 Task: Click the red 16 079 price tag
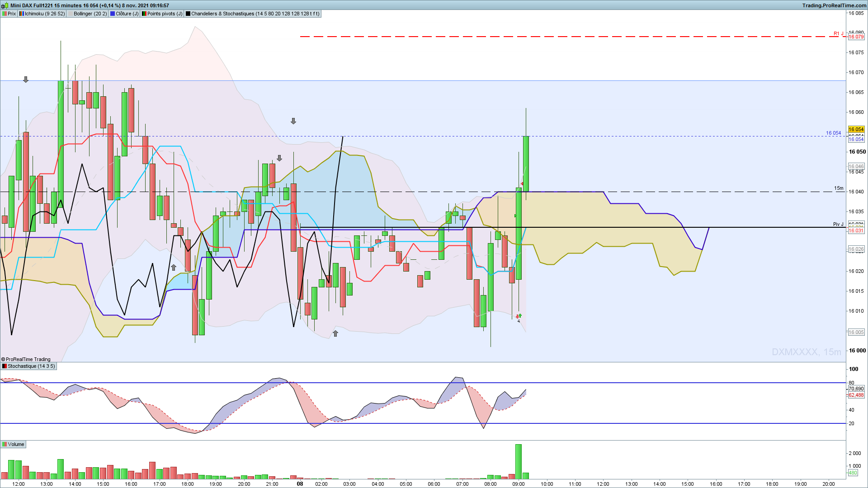coord(856,37)
